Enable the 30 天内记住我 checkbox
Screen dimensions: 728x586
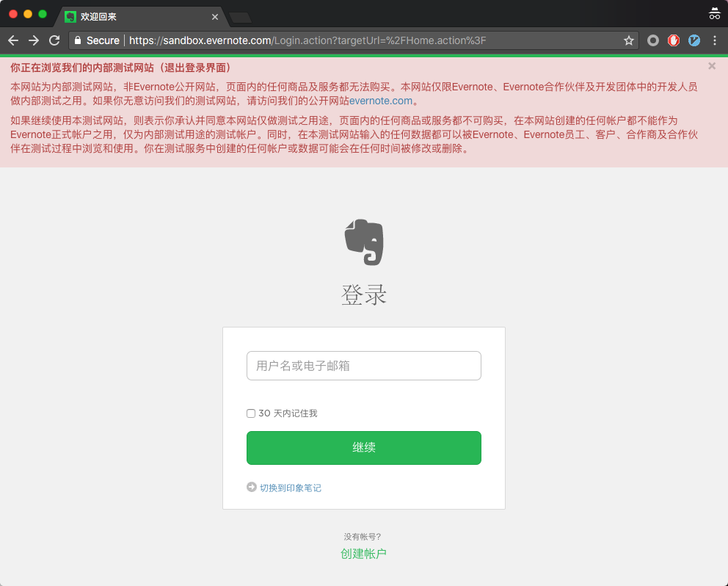pos(251,413)
